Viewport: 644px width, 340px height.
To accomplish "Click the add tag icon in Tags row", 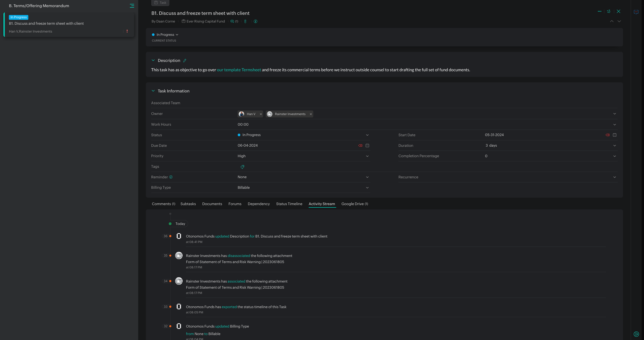I will pyautogui.click(x=242, y=167).
